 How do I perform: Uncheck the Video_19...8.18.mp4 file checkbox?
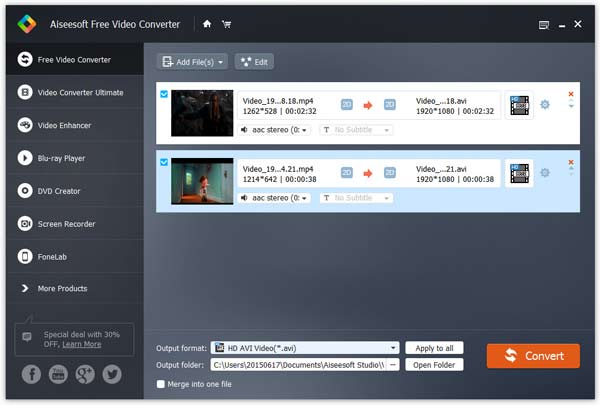[x=164, y=94]
